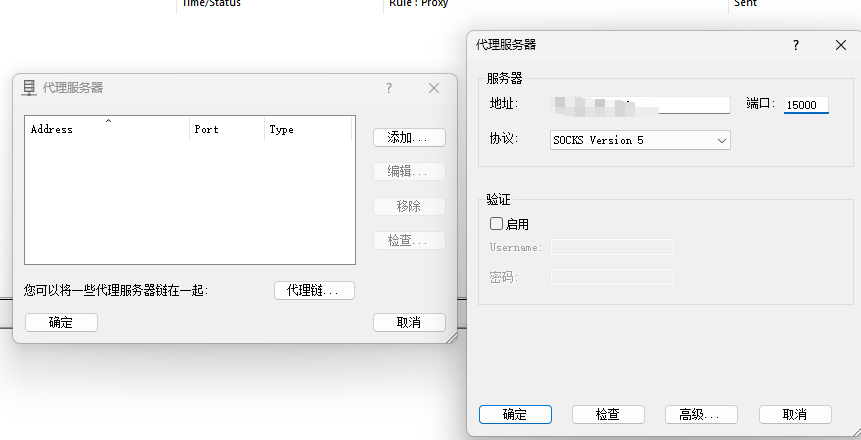Click the 添加 (Add) button
This screenshot has height=440, width=861.
tap(408, 137)
